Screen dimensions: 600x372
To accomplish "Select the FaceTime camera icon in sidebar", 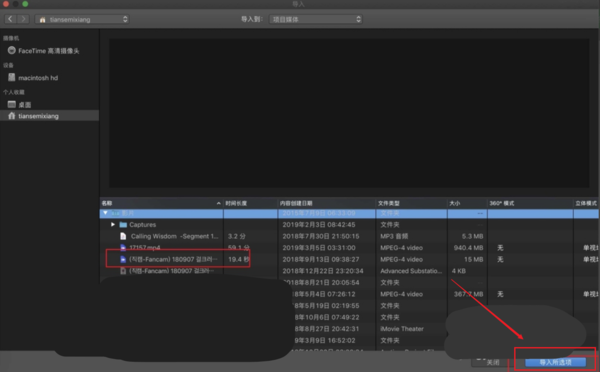I will click(11, 50).
